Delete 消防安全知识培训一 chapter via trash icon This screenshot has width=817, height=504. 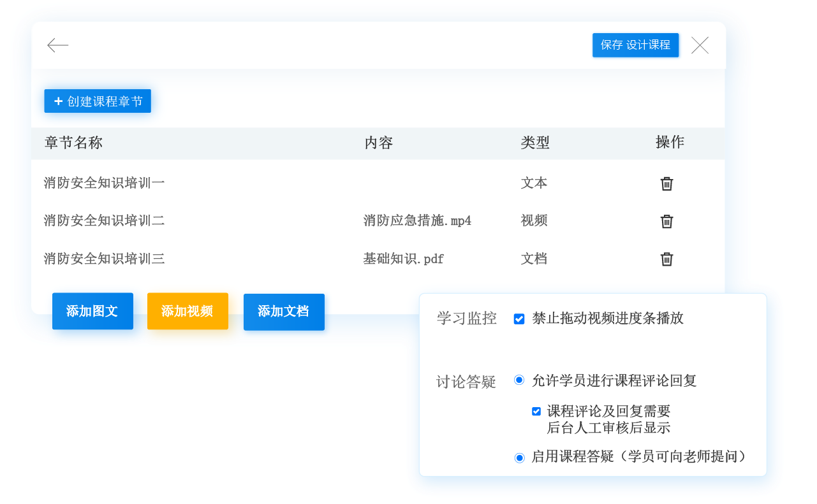coord(666,184)
